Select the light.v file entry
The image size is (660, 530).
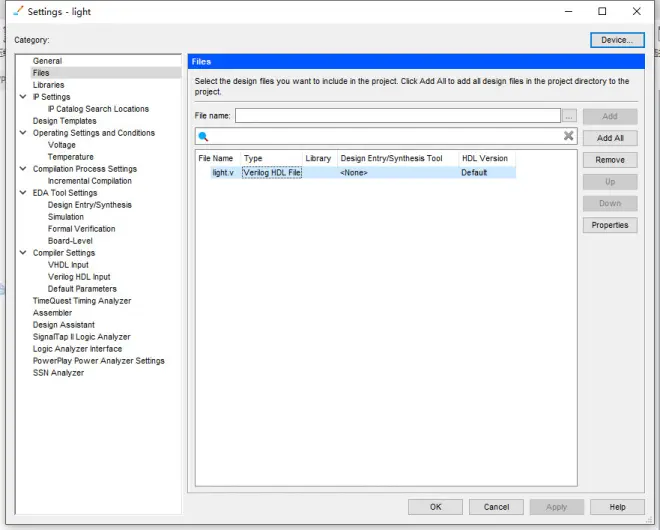coord(223,173)
